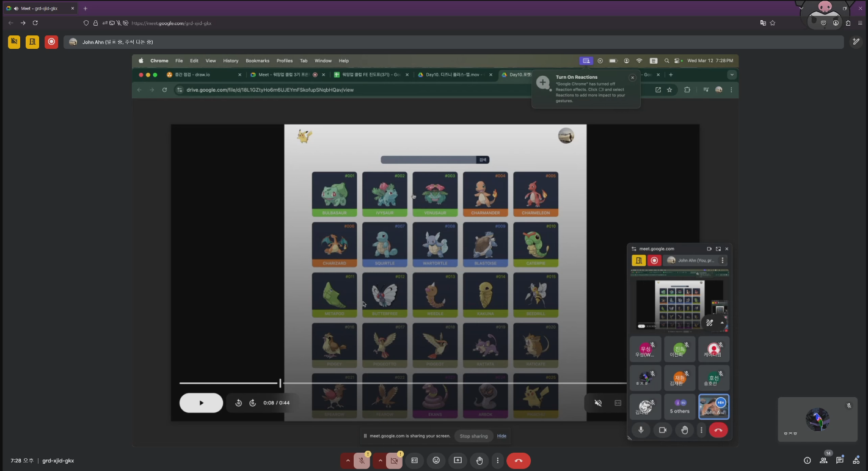This screenshot has height=471, width=868.
Task: Rewind the video ten seconds
Action: [x=238, y=403]
